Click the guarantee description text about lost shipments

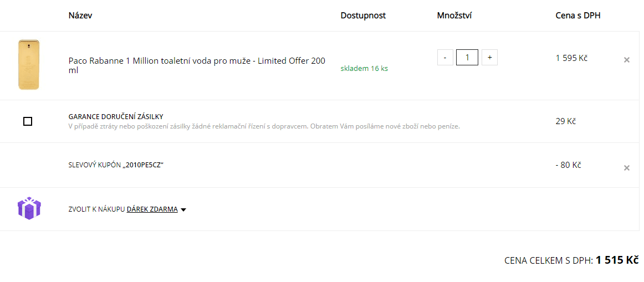[264, 126]
